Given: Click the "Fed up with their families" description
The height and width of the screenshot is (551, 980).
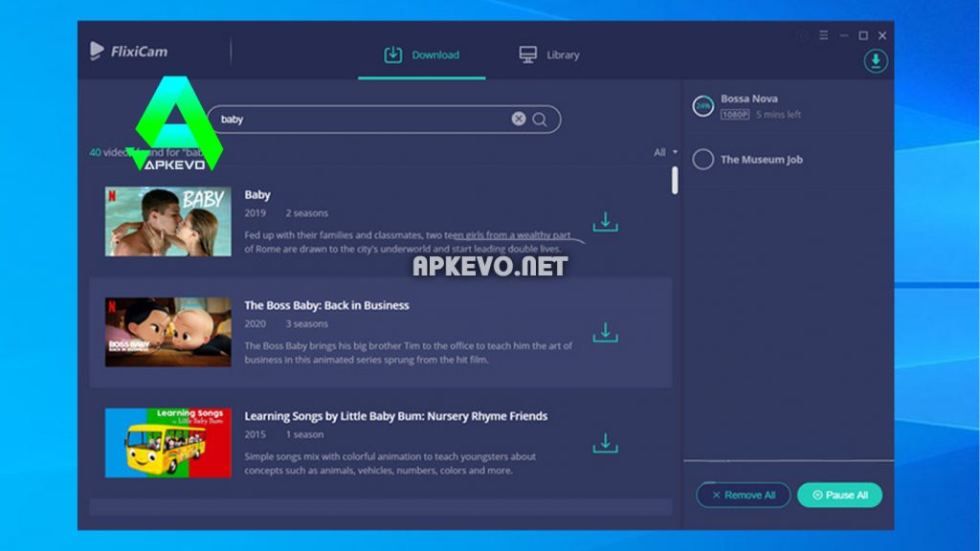Looking at the screenshot, I should tap(408, 242).
